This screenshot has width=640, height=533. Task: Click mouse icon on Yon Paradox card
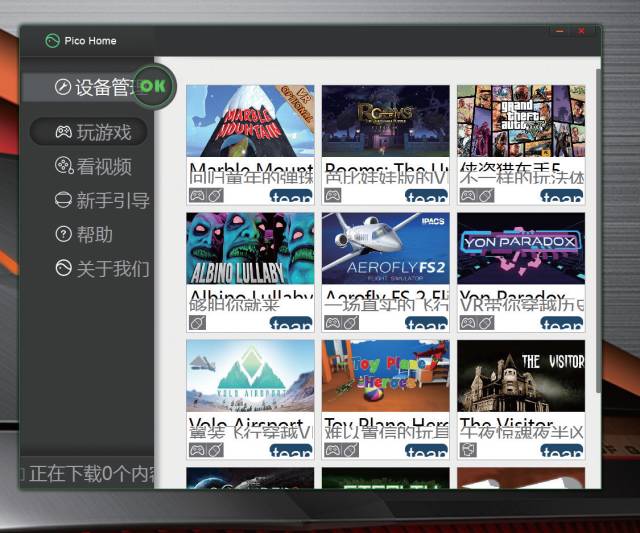(486, 323)
